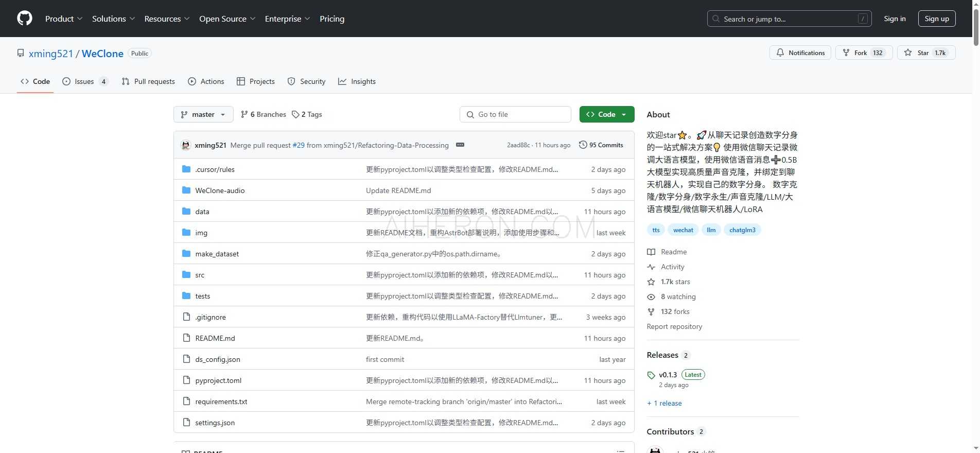This screenshot has height=453, width=980.
Task: Open the Activity link in About
Action: (x=666, y=267)
